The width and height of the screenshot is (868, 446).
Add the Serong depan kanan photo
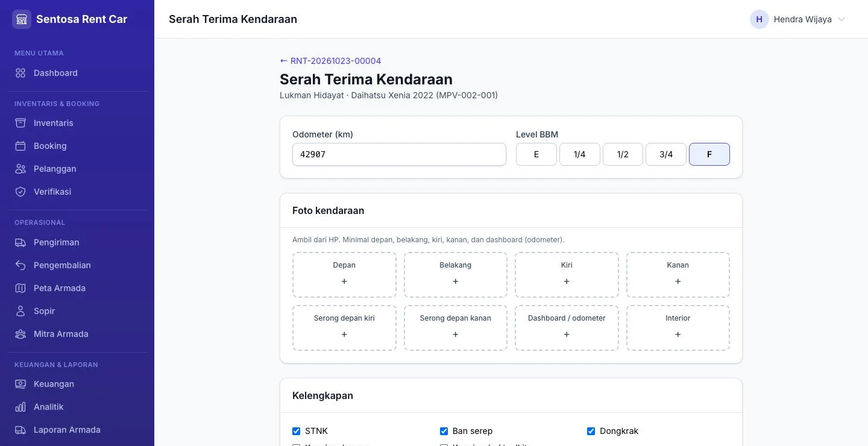(x=456, y=328)
